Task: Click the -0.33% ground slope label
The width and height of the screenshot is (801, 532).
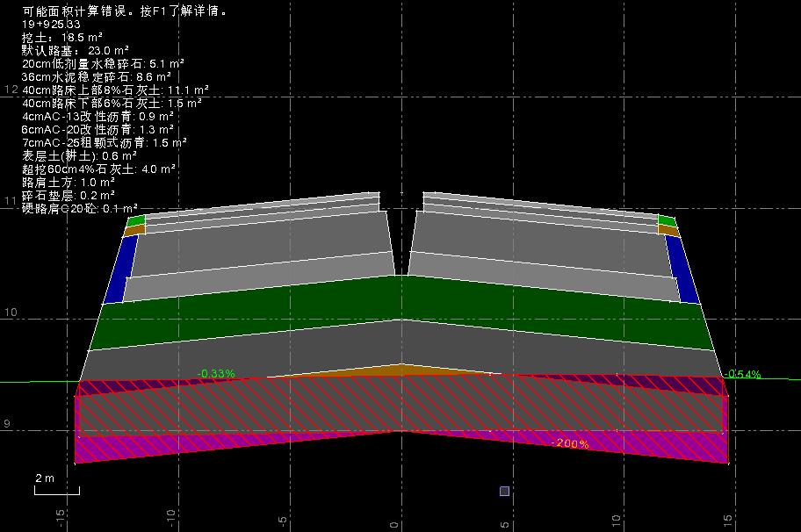Action: click(216, 374)
